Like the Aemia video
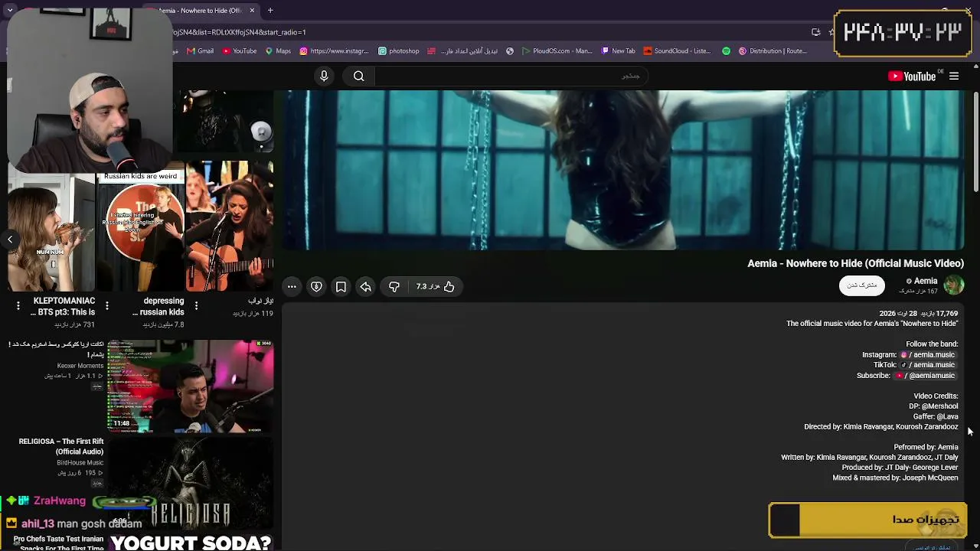This screenshot has width=980, height=551. pyautogui.click(x=449, y=286)
